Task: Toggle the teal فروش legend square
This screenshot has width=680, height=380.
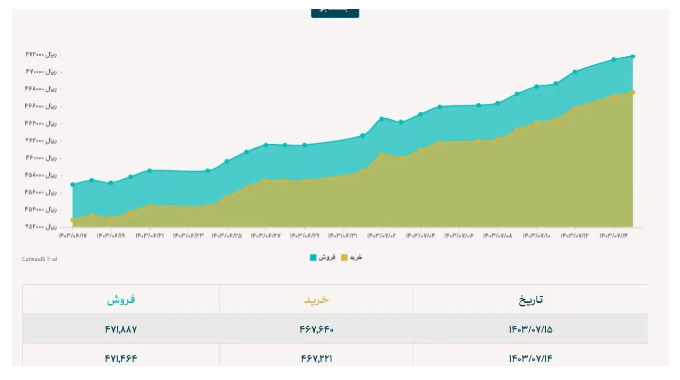Action: (313, 258)
